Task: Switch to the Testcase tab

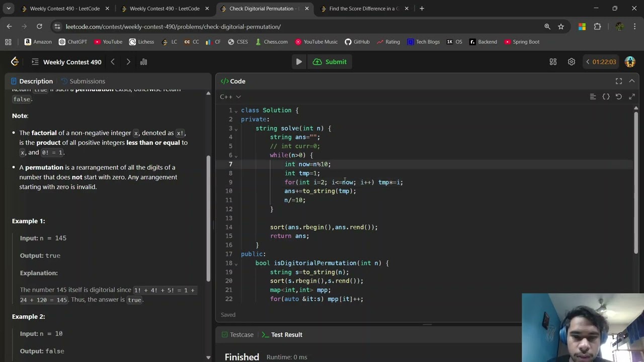Action: click(237, 334)
